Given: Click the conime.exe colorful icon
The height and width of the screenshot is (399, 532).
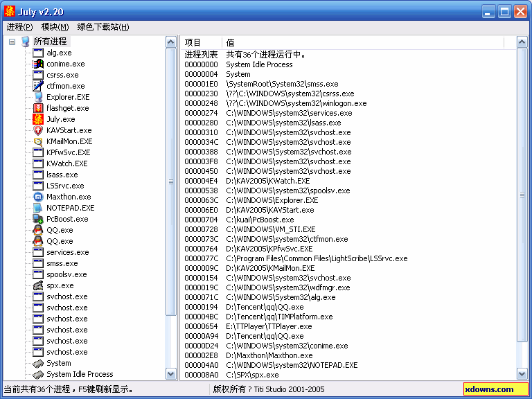Looking at the screenshot, I should pos(38,64).
